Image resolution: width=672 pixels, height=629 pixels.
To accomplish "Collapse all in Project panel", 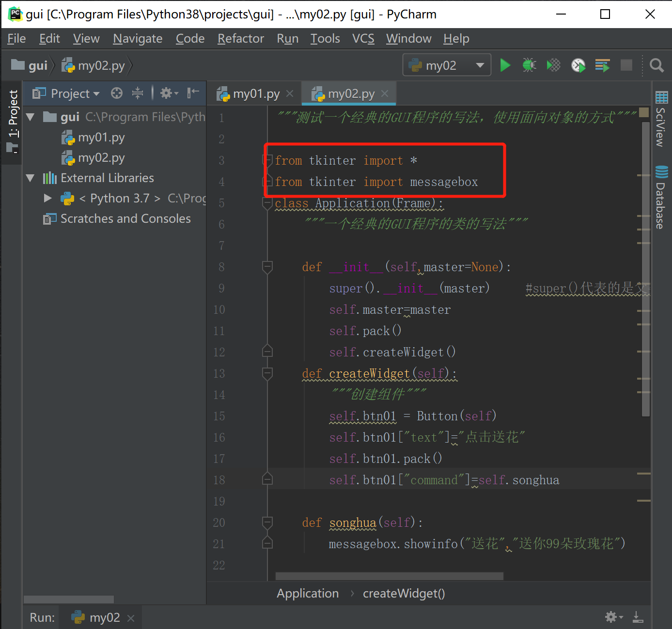I will click(x=138, y=93).
